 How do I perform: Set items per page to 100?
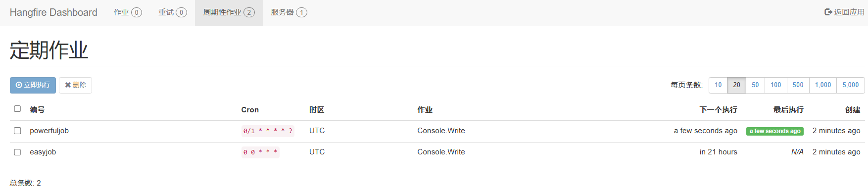pos(776,85)
